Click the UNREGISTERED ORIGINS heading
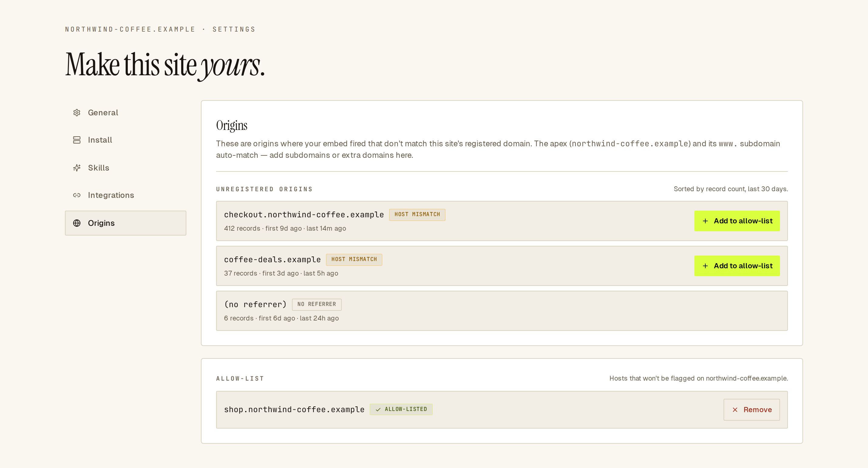Image resolution: width=868 pixels, height=468 pixels. point(265,189)
